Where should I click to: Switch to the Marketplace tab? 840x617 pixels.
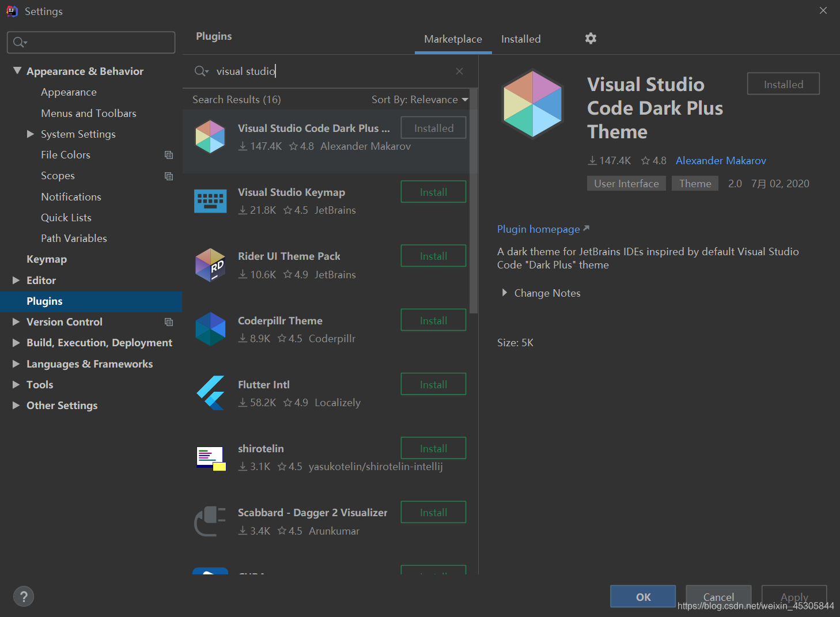453,39
